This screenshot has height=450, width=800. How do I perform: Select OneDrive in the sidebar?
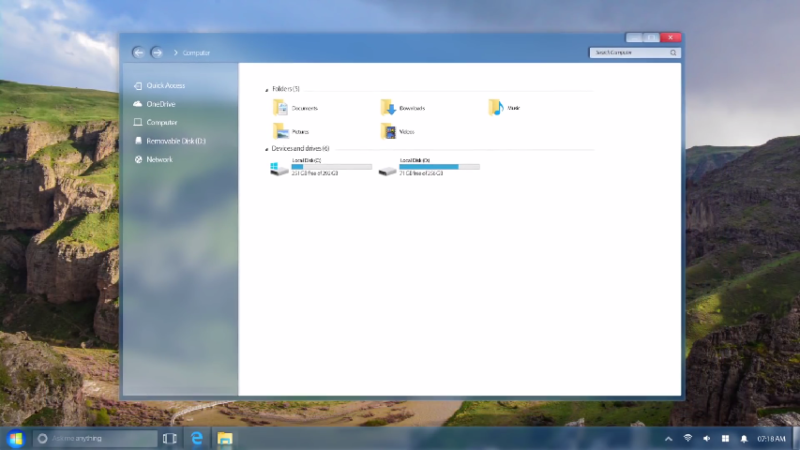point(160,104)
